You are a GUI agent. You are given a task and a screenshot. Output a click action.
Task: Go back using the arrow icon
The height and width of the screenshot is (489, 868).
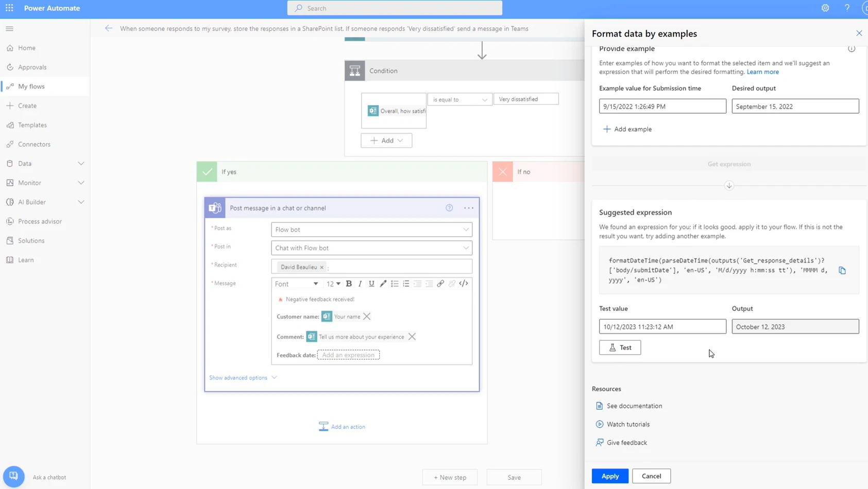click(108, 28)
